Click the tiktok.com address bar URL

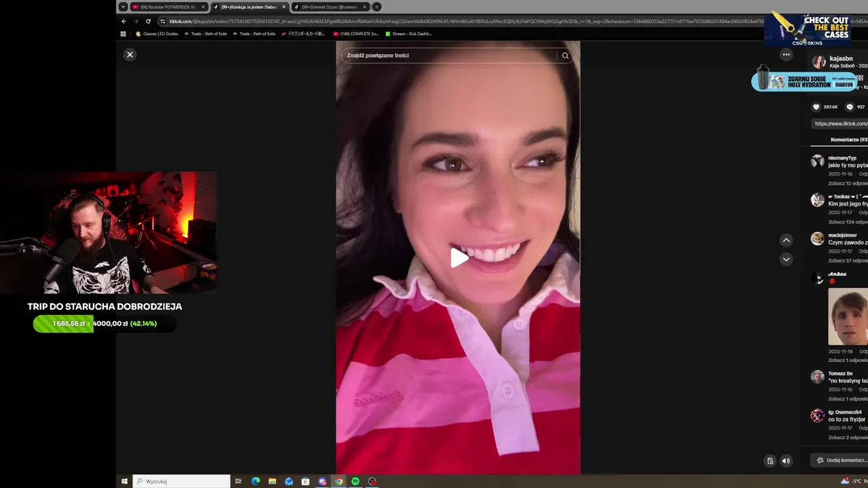pos(468,21)
